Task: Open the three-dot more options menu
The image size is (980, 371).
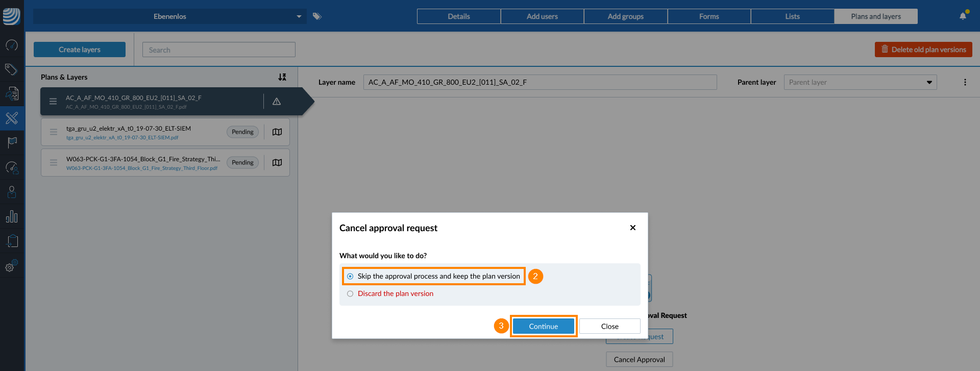Action: (x=965, y=82)
